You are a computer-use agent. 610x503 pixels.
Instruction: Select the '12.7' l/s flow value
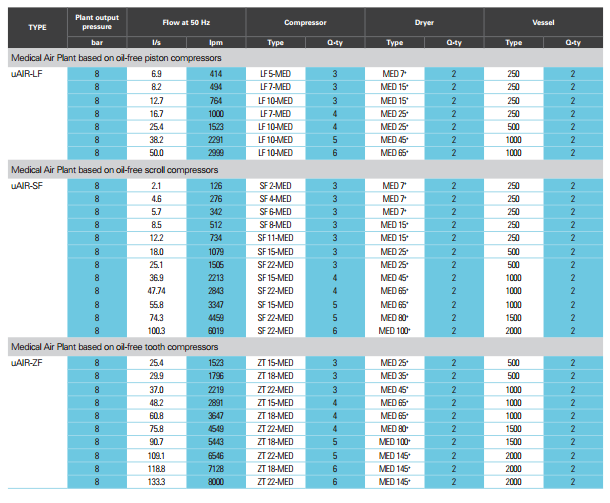156,101
